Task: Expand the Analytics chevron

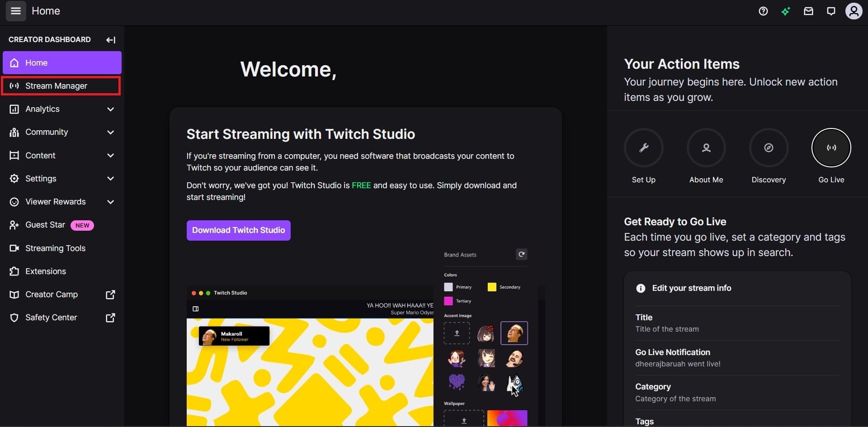Action: tap(111, 109)
